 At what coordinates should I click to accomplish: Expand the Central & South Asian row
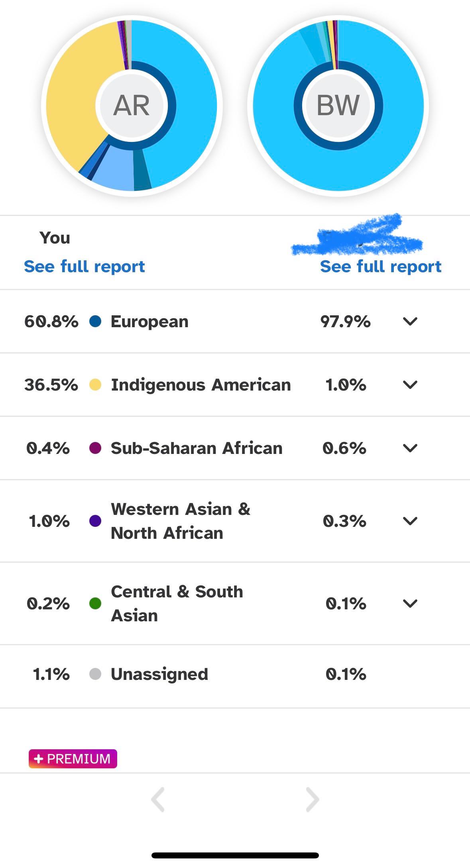(x=410, y=603)
